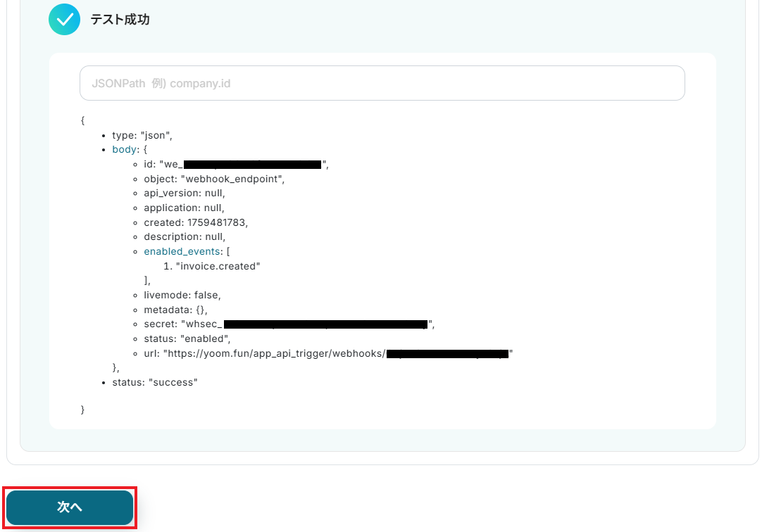This screenshot has width=762, height=532.
Task: Click the 次へ button
Action: tap(70, 507)
